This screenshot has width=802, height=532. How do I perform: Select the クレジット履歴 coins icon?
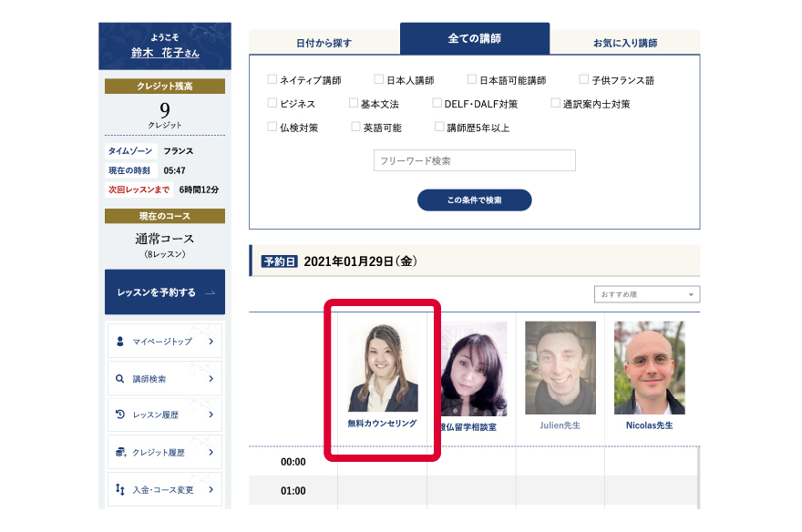pos(119,452)
